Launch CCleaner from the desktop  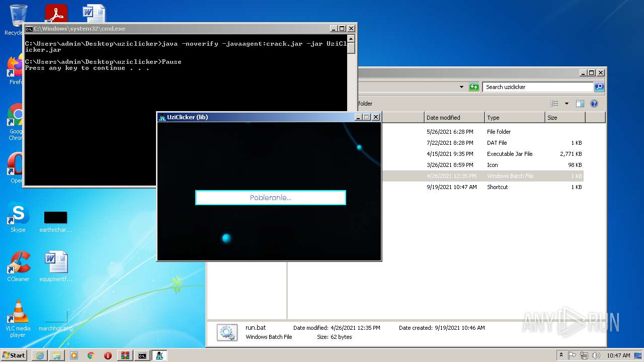18,266
